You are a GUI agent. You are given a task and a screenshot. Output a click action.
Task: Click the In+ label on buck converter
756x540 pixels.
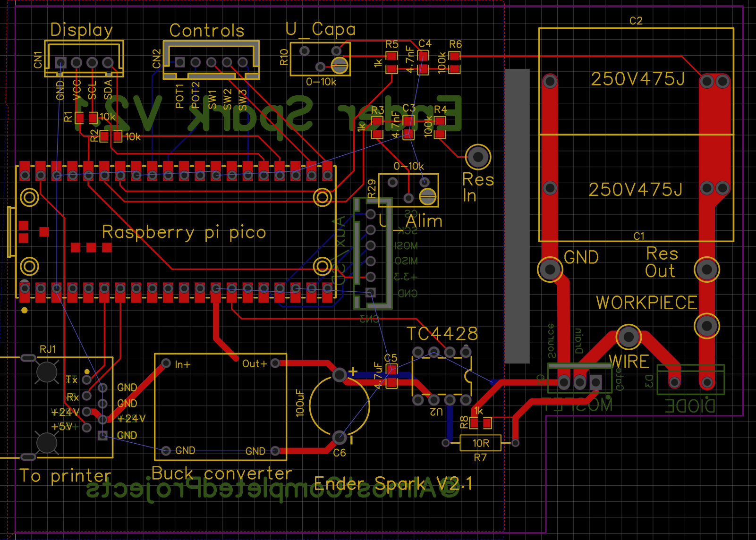(183, 364)
